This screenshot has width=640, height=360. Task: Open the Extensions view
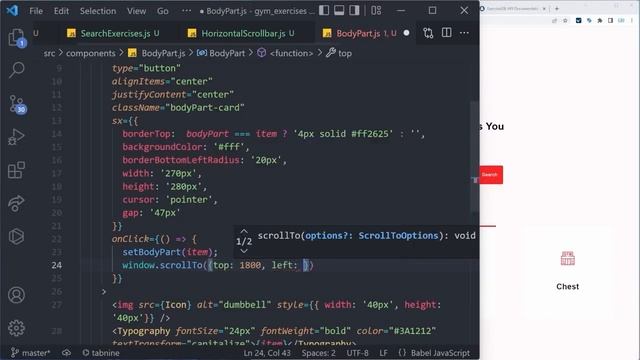[16, 170]
